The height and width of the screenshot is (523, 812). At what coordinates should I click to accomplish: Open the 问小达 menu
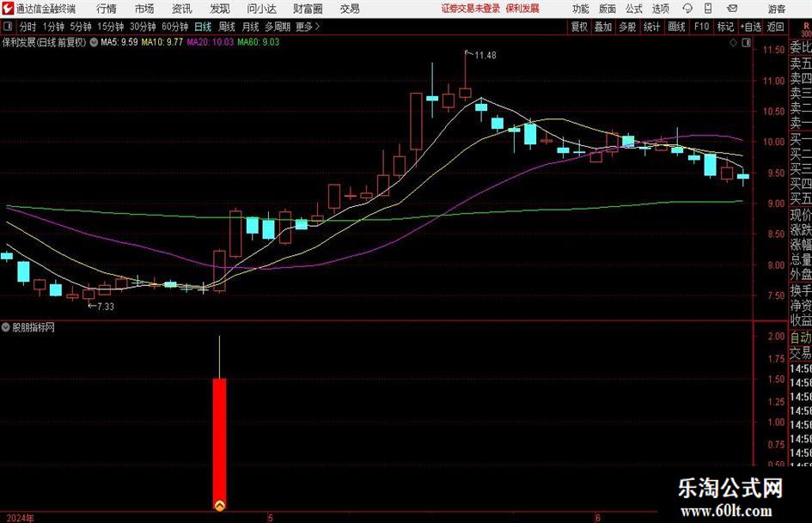tap(261, 9)
